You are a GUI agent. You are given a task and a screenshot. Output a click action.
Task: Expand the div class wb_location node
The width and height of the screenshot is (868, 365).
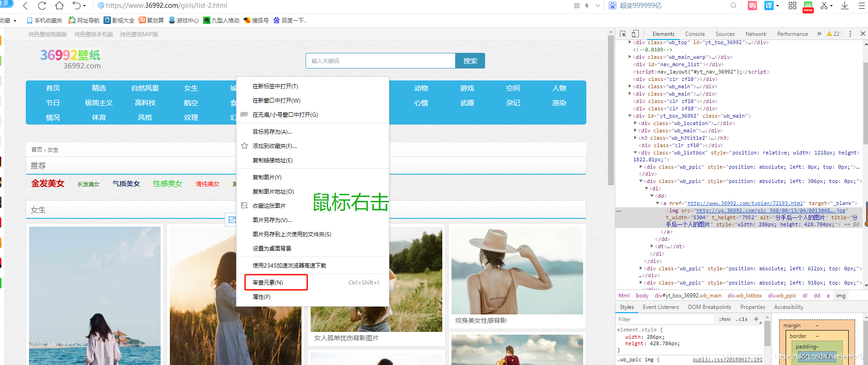click(x=636, y=123)
